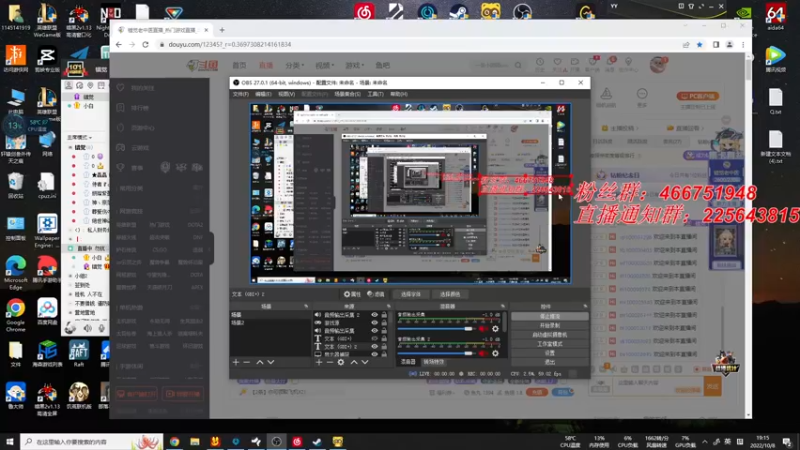Toggle lock of source 音频输出采集 2

coord(384,315)
